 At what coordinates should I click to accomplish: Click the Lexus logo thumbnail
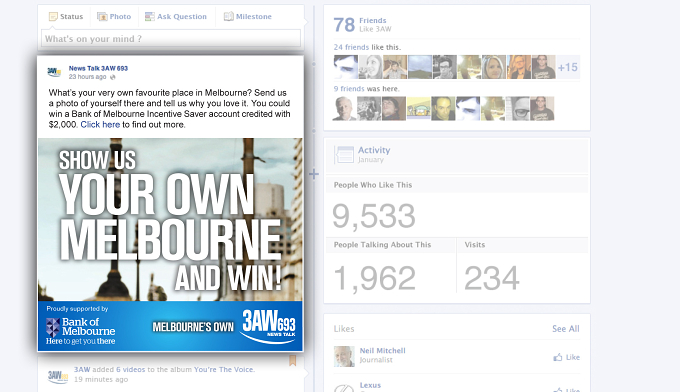[x=344, y=387]
